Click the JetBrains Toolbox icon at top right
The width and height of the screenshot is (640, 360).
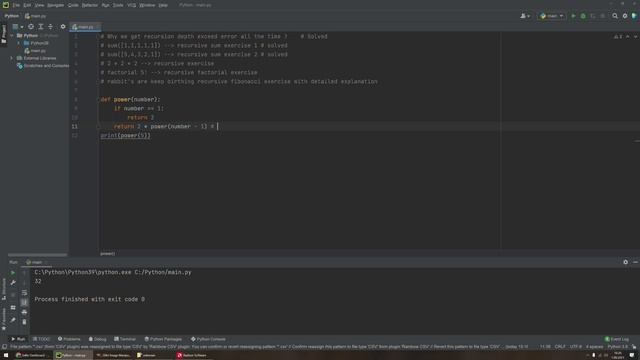coord(634,16)
